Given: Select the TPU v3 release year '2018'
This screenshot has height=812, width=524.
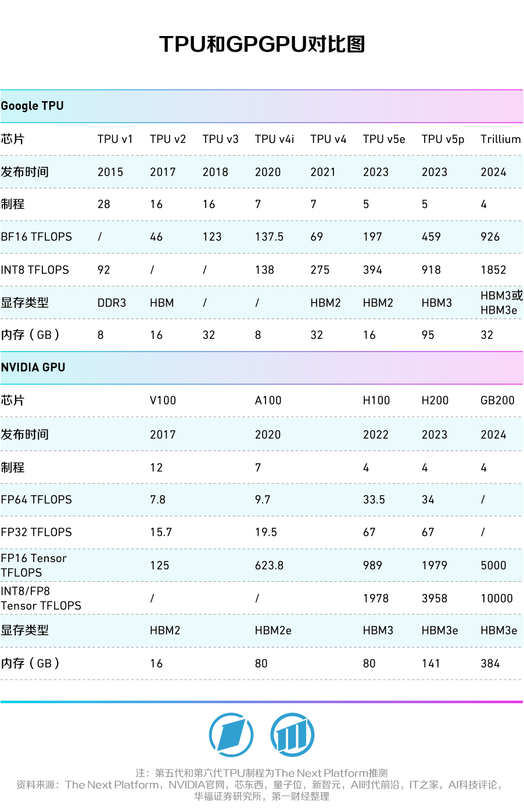Looking at the screenshot, I should [x=215, y=172].
